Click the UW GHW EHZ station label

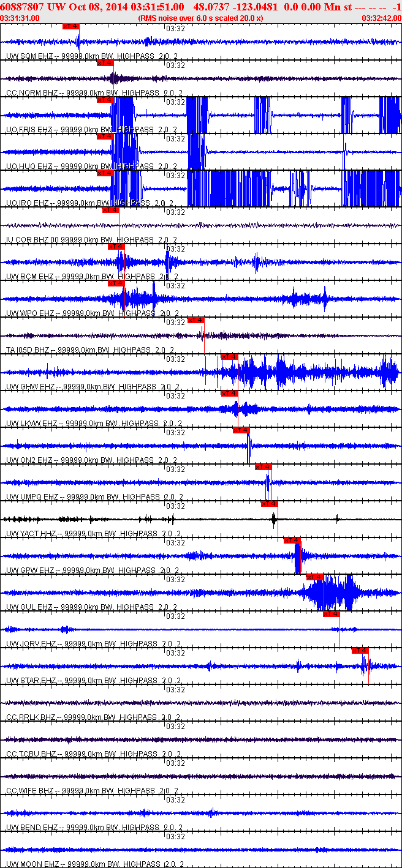click(30, 386)
